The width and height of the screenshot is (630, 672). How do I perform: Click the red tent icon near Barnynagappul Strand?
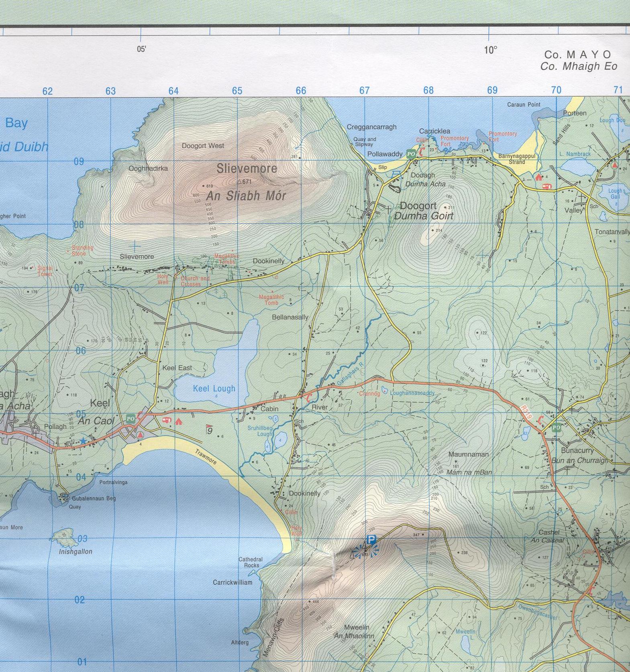point(538,177)
